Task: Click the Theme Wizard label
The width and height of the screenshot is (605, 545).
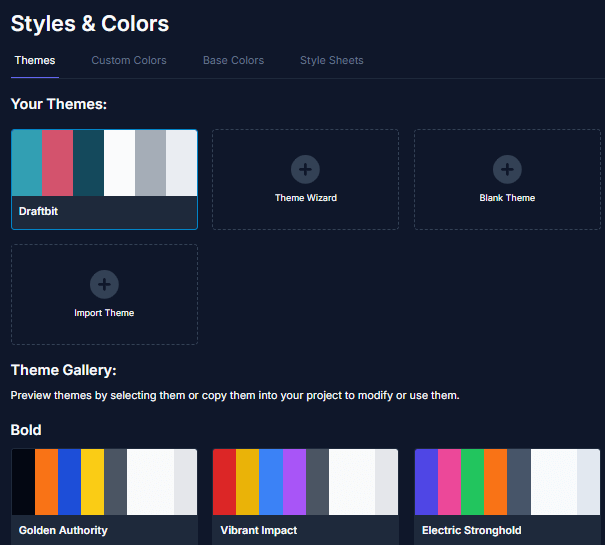Action: click(306, 198)
